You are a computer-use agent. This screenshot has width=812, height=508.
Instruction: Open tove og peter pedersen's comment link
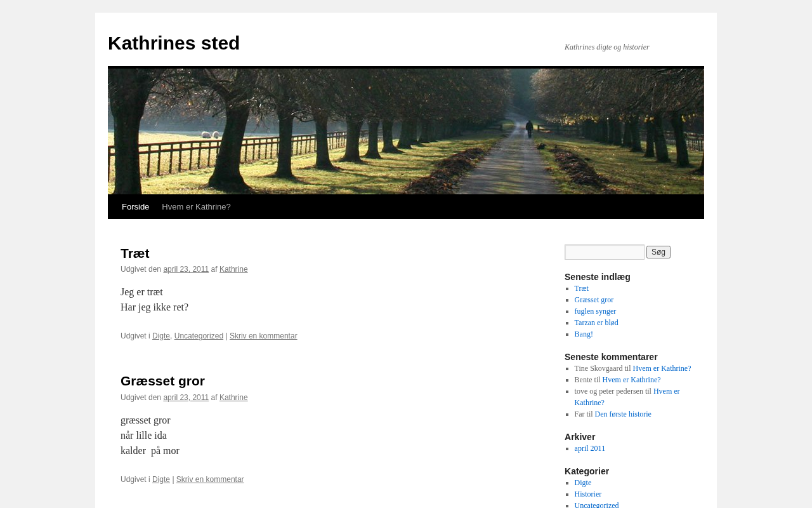627,397
